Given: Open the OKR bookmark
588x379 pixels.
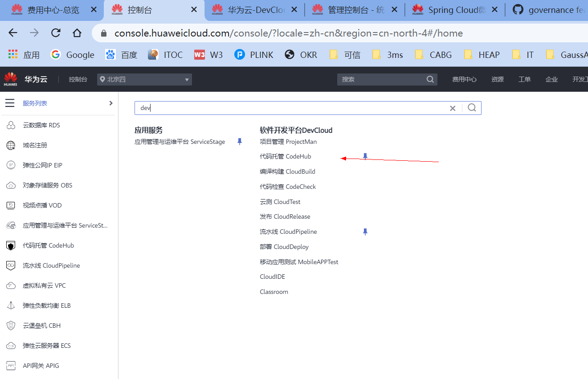Looking at the screenshot, I should click(x=301, y=55).
